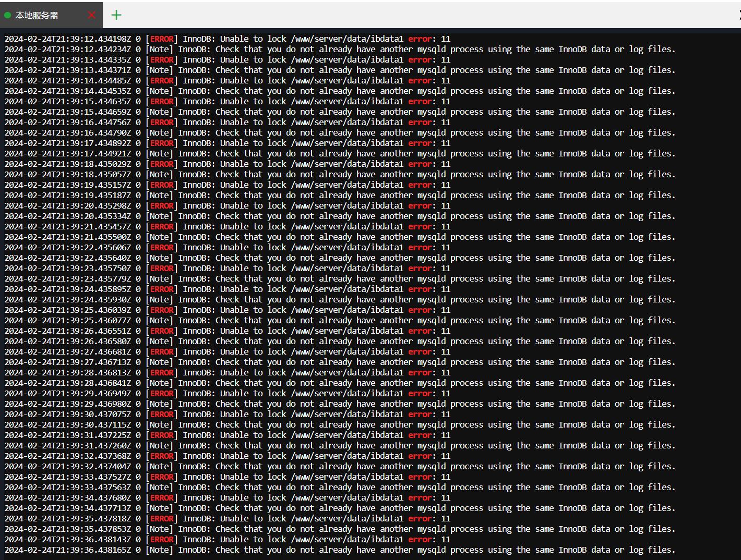Click the ERROR line stamped 21:39:29.436949Z
This screenshot has width=741, height=560.
228,393
